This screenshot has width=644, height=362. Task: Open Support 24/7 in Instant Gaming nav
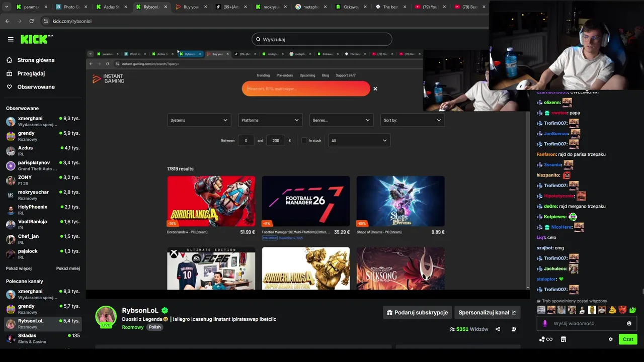click(x=346, y=75)
